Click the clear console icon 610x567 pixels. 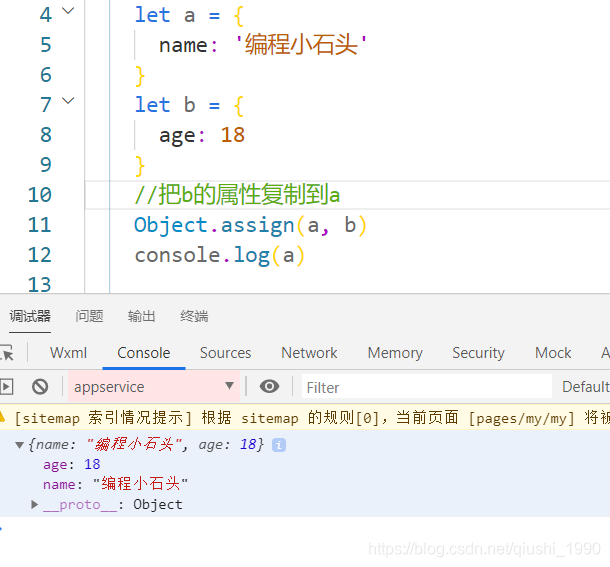pos(40,387)
